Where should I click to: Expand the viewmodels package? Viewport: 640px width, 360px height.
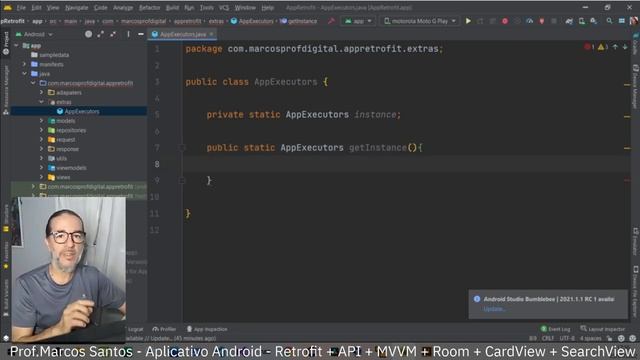coord(42,168)
